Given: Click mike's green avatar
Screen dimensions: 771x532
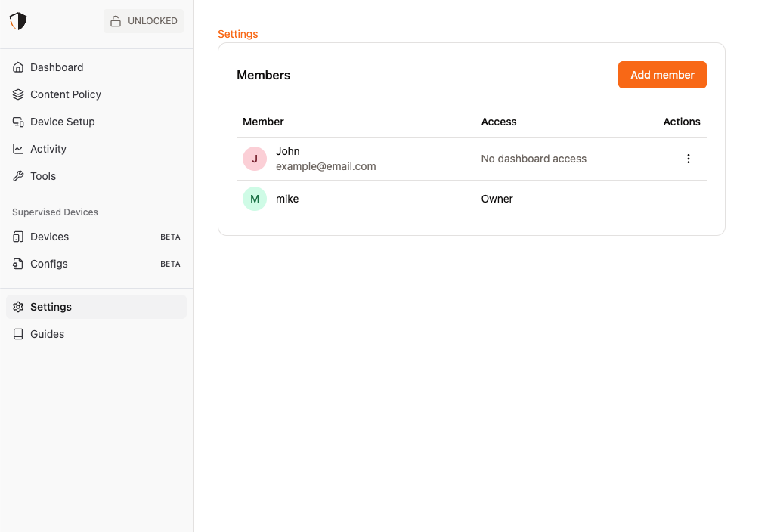Looking at the screenshot, I should [x=255, y=199].
